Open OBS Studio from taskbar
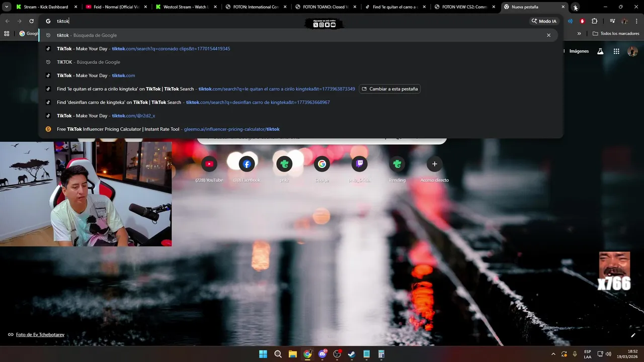This screenshot has height=362, width=644. (x=337, y=354)
